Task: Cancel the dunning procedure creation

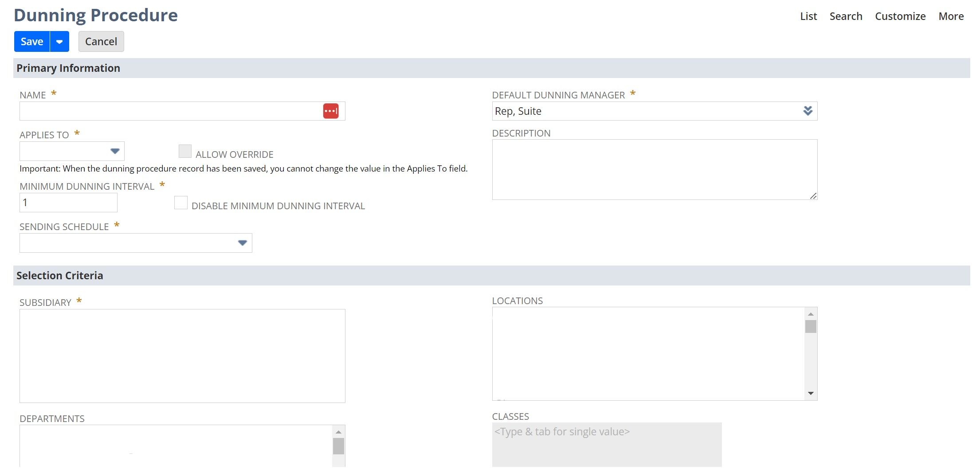Action: [x=101, y=41]
